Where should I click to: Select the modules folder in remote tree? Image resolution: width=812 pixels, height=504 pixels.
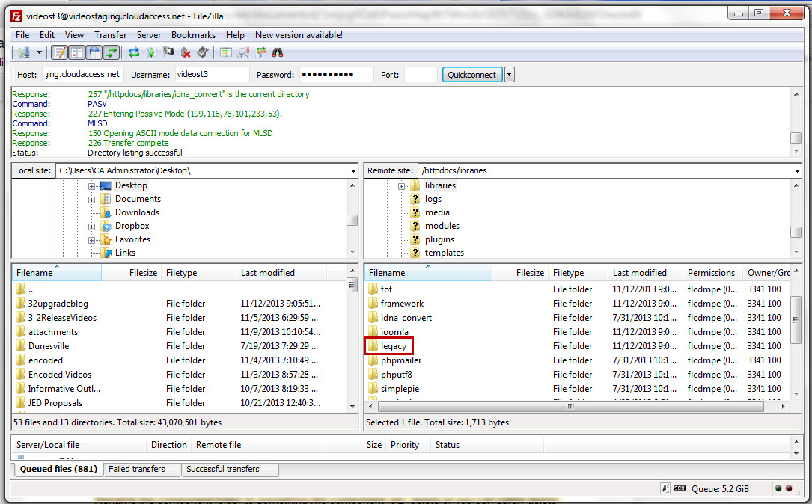pyautogui.click(x=442, y=226)
